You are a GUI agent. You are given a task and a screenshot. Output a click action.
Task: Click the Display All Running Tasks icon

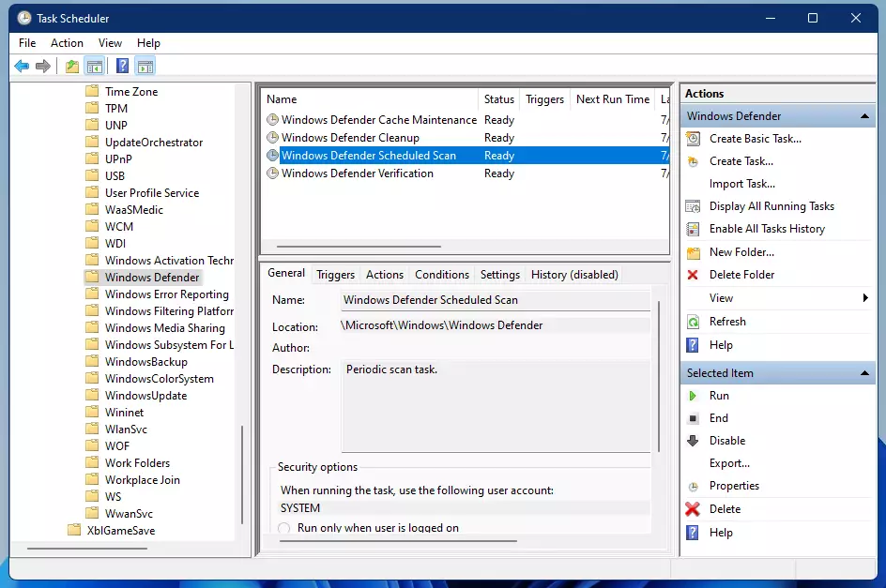coord(693,206)
